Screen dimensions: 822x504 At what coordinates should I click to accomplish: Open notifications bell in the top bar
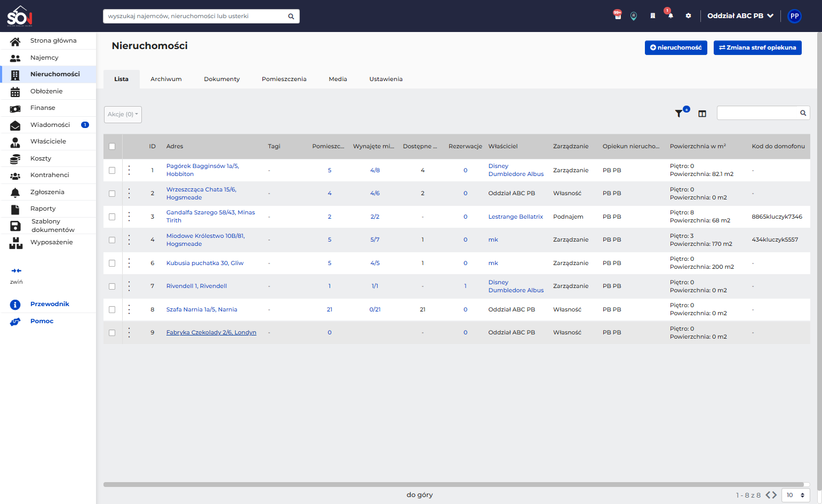tap(671, 16)
